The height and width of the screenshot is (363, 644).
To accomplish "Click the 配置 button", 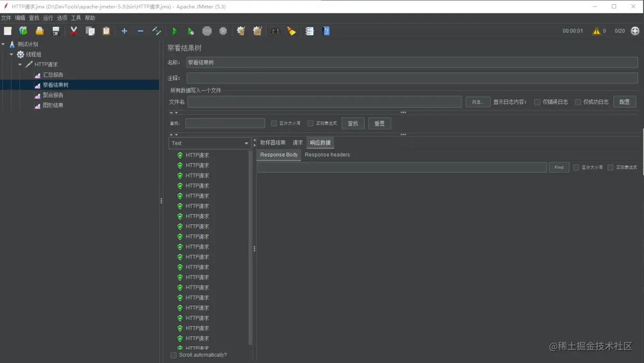I will (x=625, y=102).
